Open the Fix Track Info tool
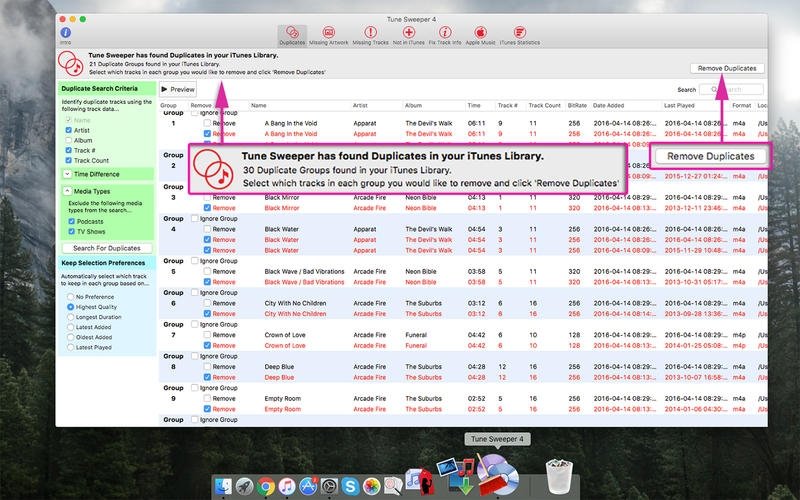Image resolution: width=800 pixels, height=500 pixels. tap(445, 35)
